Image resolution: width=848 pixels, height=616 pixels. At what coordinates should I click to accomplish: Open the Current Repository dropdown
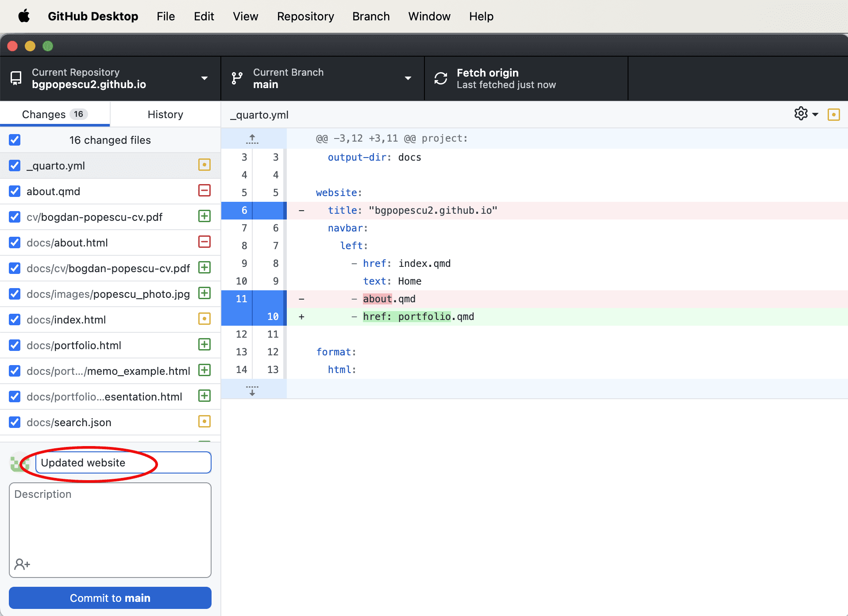pyautogui.click(x=110, y=78)
